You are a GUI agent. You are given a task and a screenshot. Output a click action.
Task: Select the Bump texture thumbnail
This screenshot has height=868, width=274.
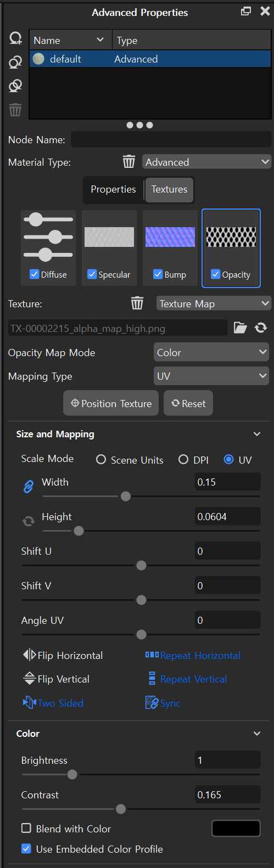pos(170,247)
